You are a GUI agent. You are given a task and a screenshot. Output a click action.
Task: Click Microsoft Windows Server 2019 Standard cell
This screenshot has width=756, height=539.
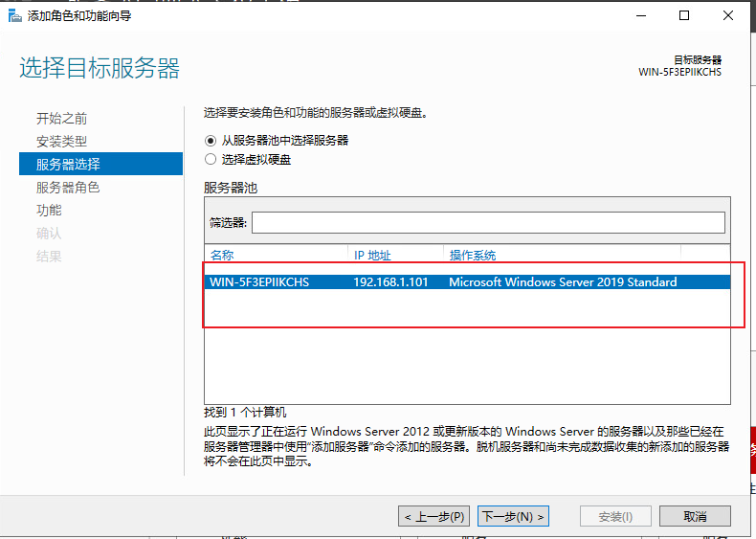pyautogui.click(x=563, y=281)
